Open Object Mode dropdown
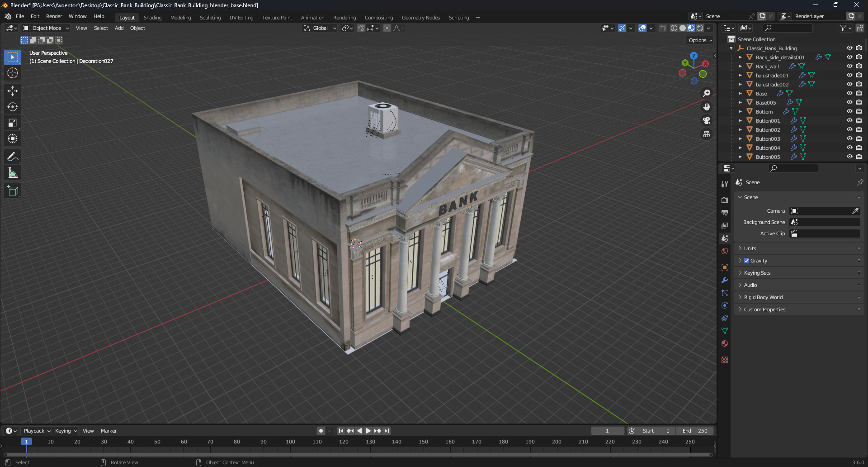This screenshot has height=467, width=868. (x=46, y=28)
